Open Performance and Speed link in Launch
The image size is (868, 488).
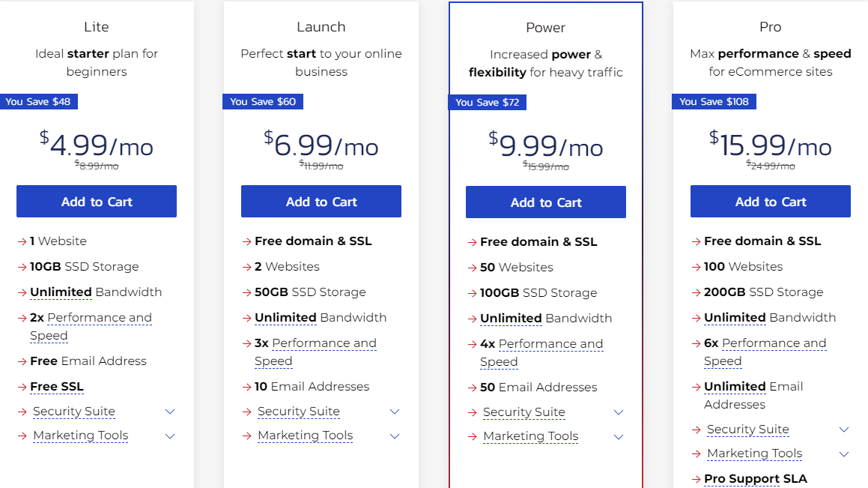coord(322,343)
